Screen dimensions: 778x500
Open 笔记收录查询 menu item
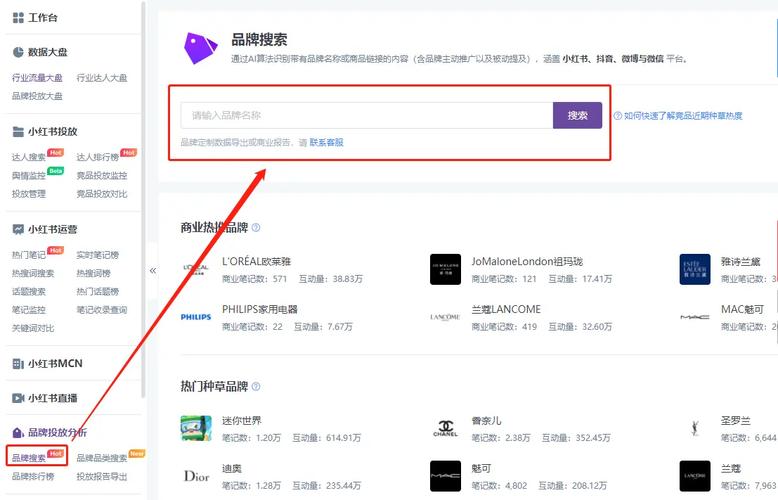coord(102,310)
